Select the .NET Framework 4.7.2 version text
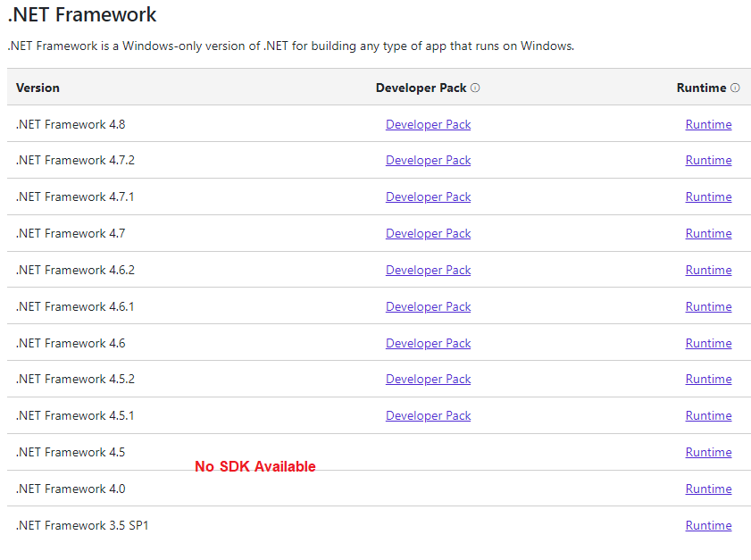The image size is (751, 560). [x=75, y=161]
